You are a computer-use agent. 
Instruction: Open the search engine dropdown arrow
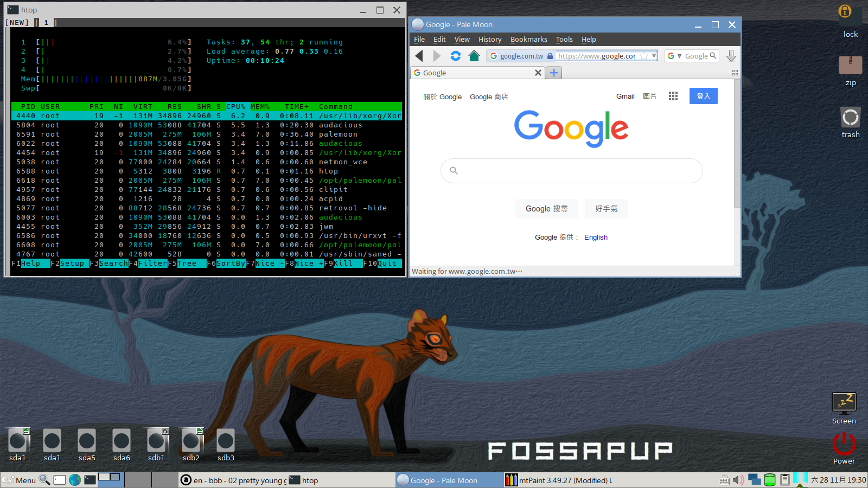click(680, 56)
